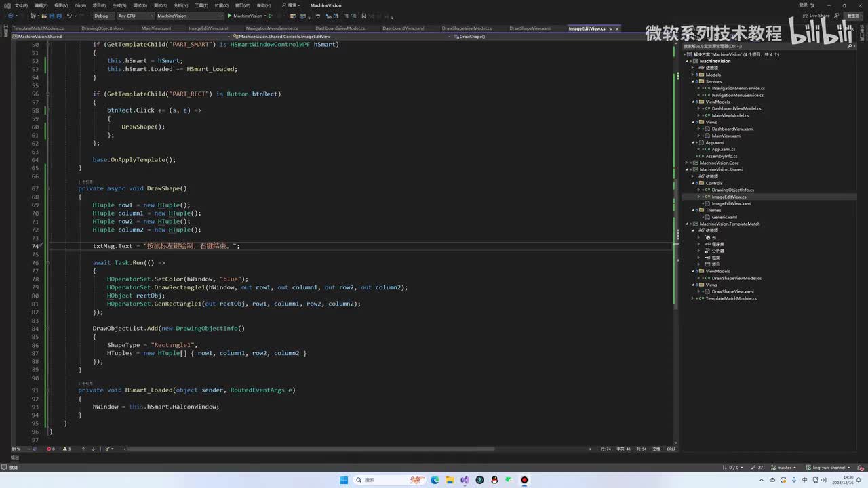
Task: Expand the MachineVision.Core project node
Action: point(687,163)
